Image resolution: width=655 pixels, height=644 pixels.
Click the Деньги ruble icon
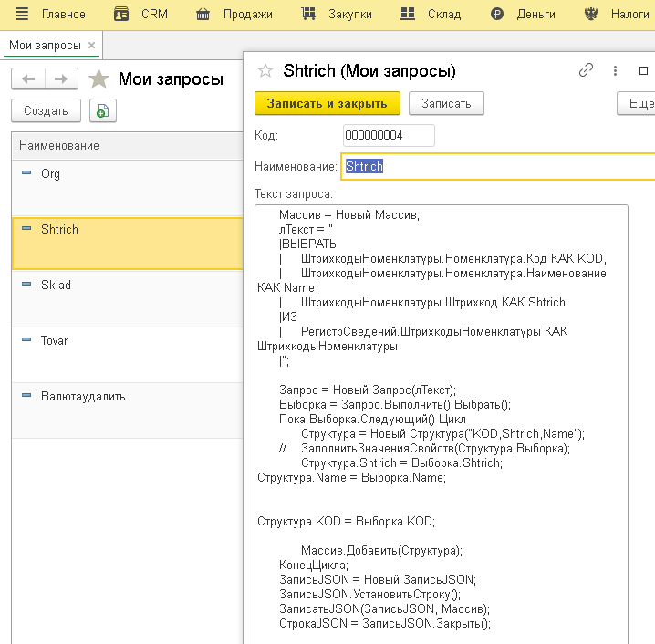[x=496, y=15]
